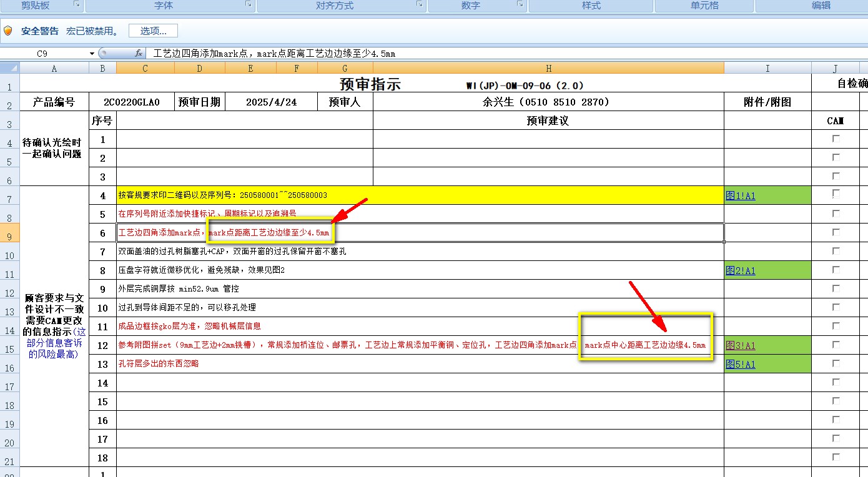Select the serial number cell 14
The width and height of the screenshot is (868, 477).
pyautogui.click(x=102, y=383)
